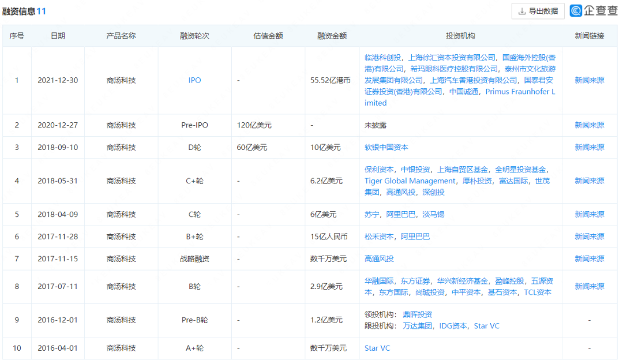Click the 战略融资 round cell
The image size is (623, 364).
(195, 259)
